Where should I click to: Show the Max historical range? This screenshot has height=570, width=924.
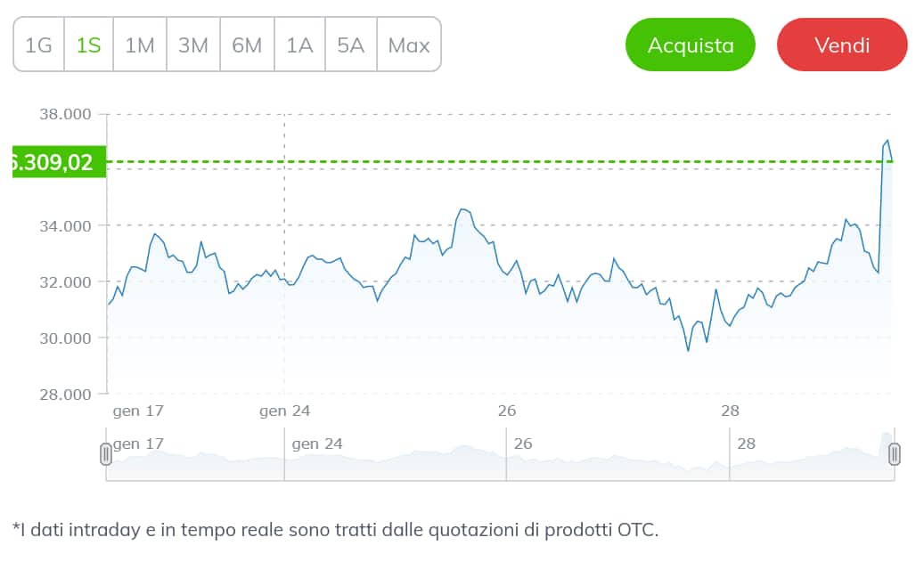(x=408, y=45)
